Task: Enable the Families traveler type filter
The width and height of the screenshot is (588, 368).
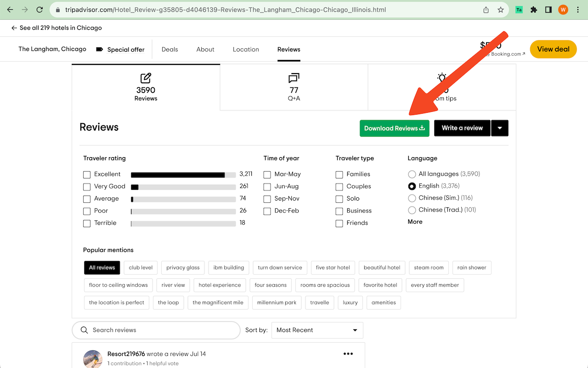Action: pos(339,175)
